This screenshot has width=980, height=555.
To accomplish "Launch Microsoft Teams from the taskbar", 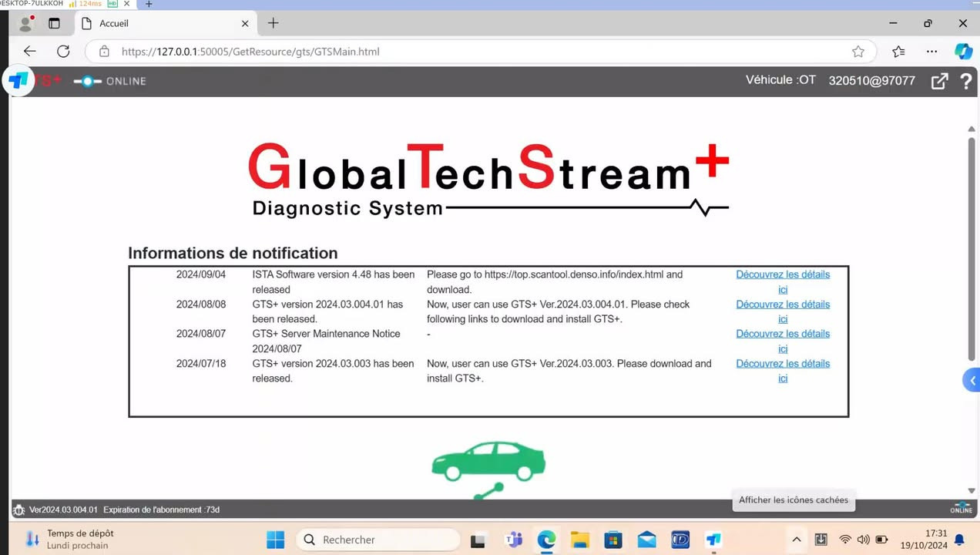I will pyautogui.click(x=513, y=540).
